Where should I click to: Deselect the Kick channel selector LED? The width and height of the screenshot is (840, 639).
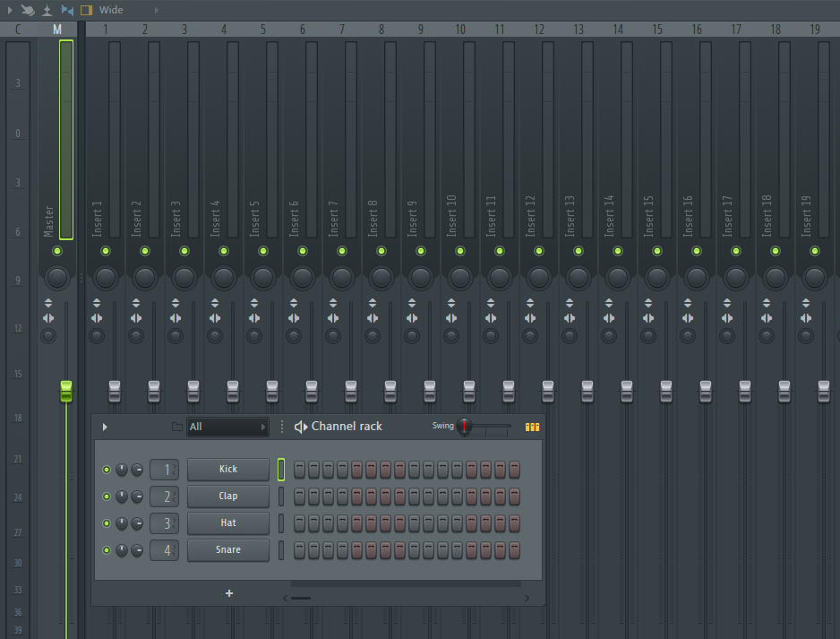[x=281, y=470]
